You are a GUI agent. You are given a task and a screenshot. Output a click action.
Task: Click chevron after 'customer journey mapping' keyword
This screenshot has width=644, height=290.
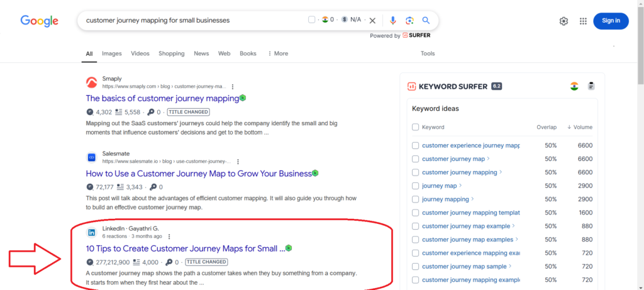(501, 172)
